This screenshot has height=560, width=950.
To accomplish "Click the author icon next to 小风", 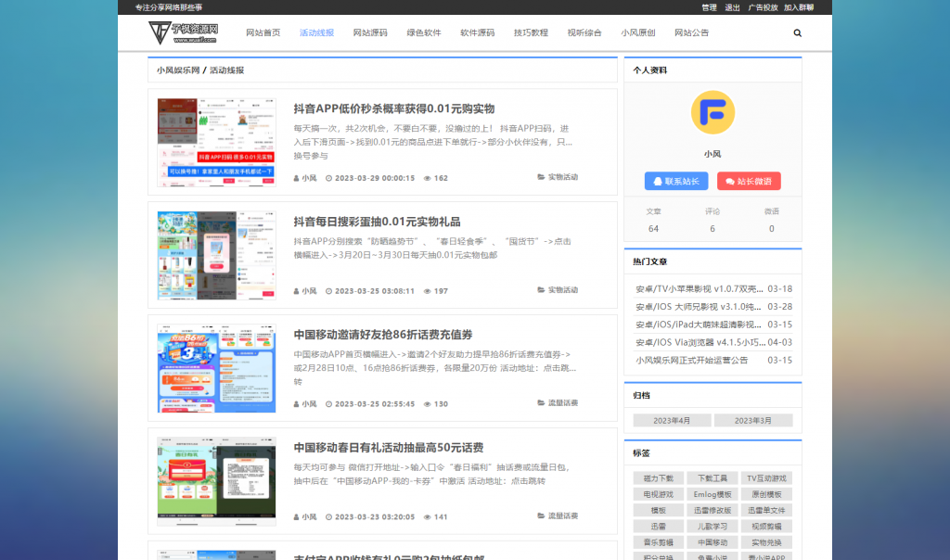I will 296,178.
